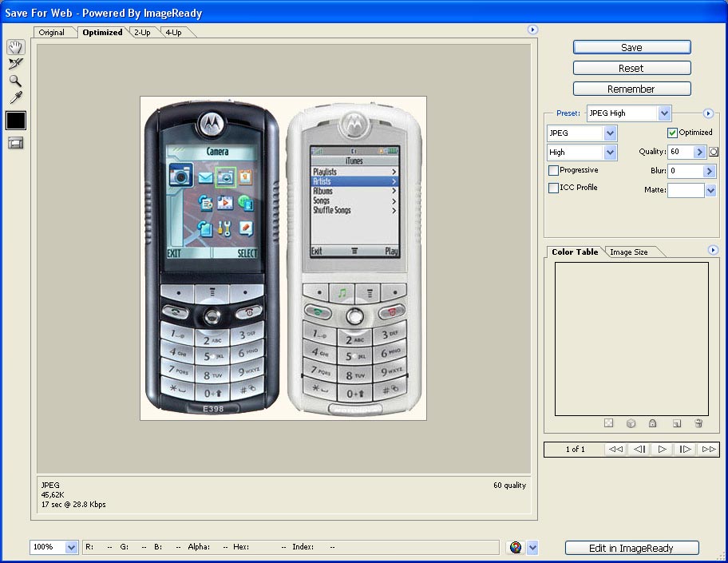
Task: Click the Save button
Action: point(631,47)
